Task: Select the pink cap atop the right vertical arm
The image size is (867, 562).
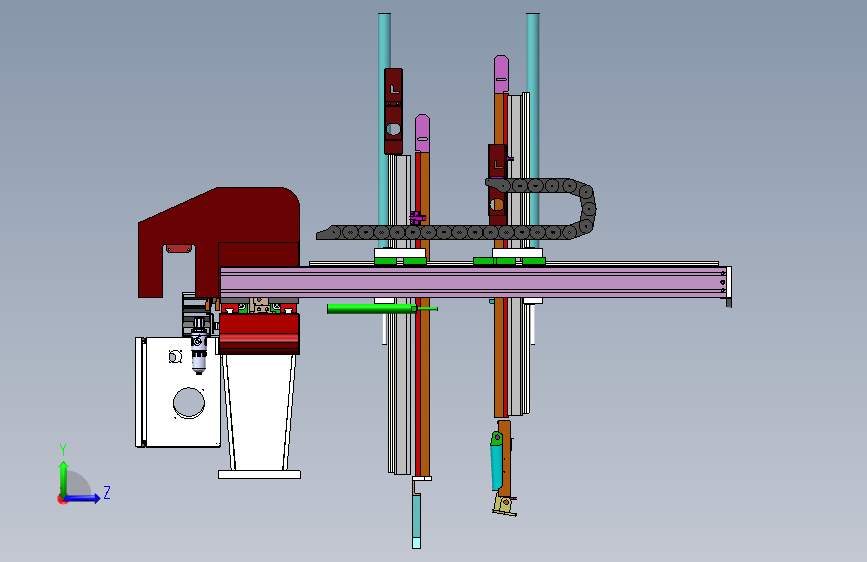Action: [x=501, y=74]
